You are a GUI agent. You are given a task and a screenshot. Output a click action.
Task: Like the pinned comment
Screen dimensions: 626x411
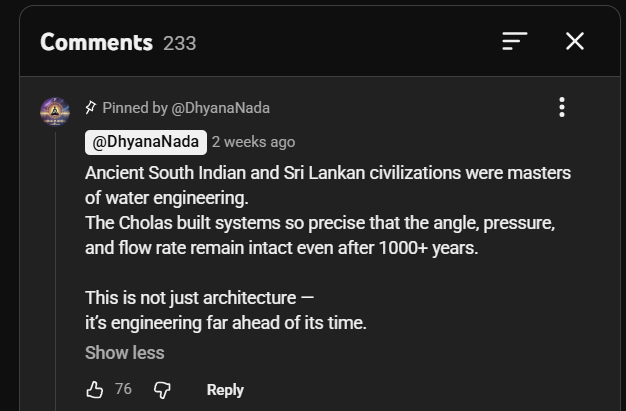[x=95, y=390]
